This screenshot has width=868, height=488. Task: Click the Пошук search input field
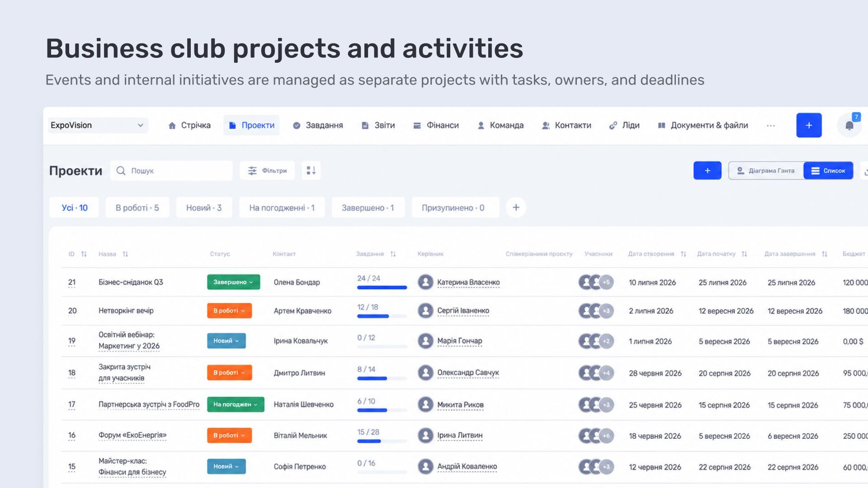[x=171, y=170]
